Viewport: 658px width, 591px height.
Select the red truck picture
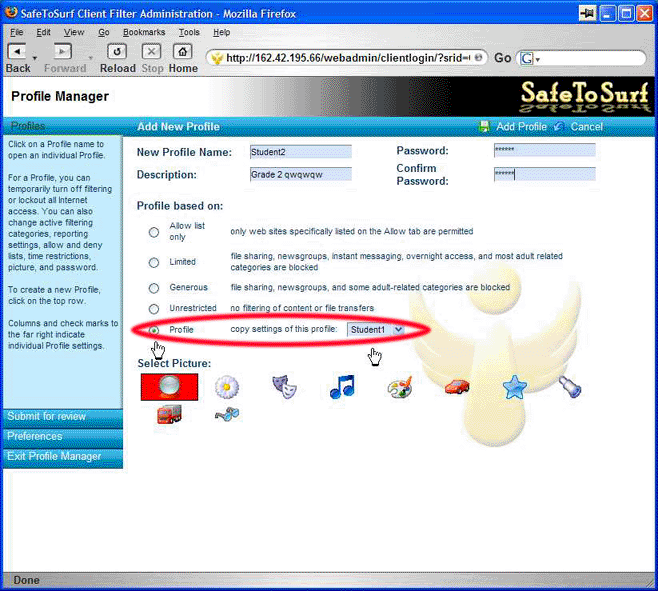point(169,414)
